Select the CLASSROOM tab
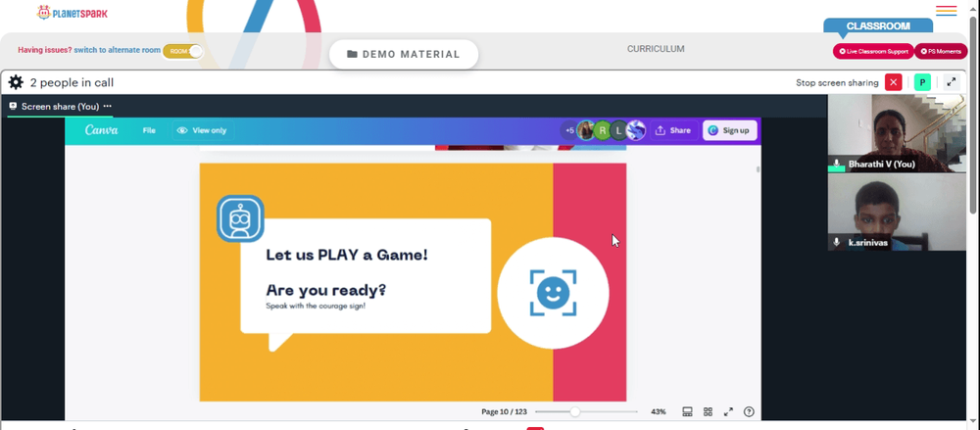980x430 pixels. [878, 26]
